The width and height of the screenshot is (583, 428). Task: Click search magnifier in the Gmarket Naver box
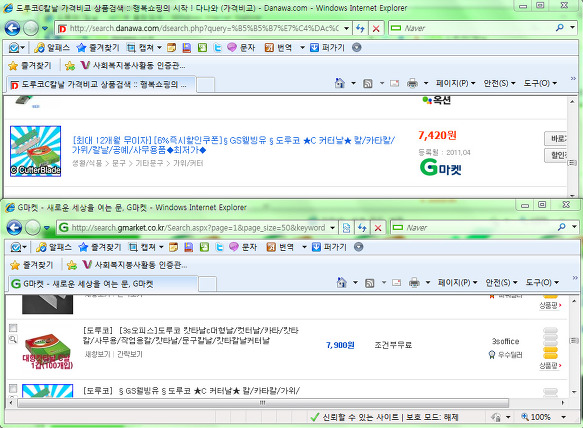click(x=561, y=227)
